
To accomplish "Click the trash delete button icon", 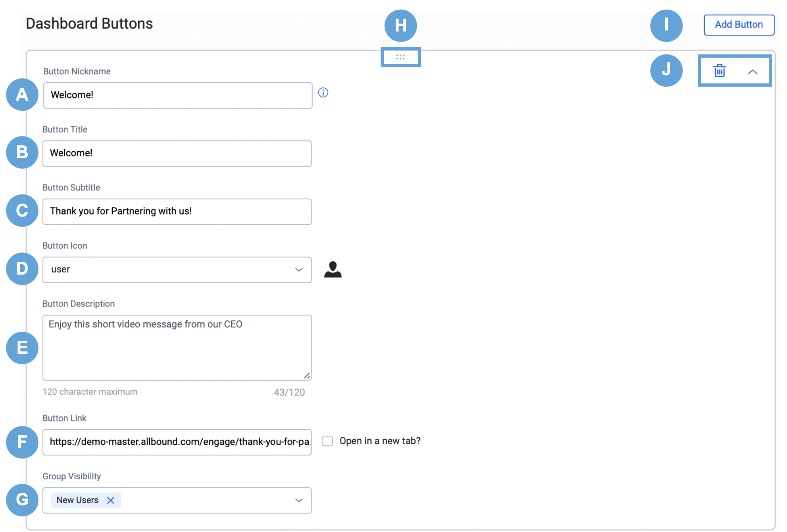I will coord(719,71).
